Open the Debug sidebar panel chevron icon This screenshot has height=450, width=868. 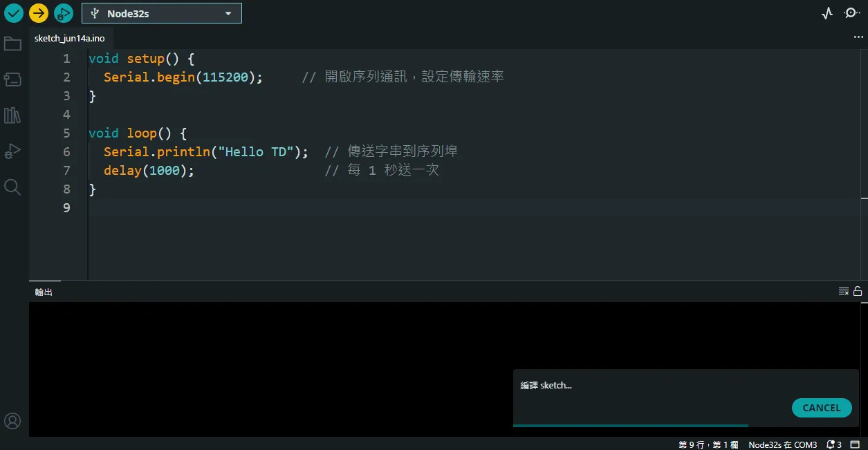click(12, 151)
